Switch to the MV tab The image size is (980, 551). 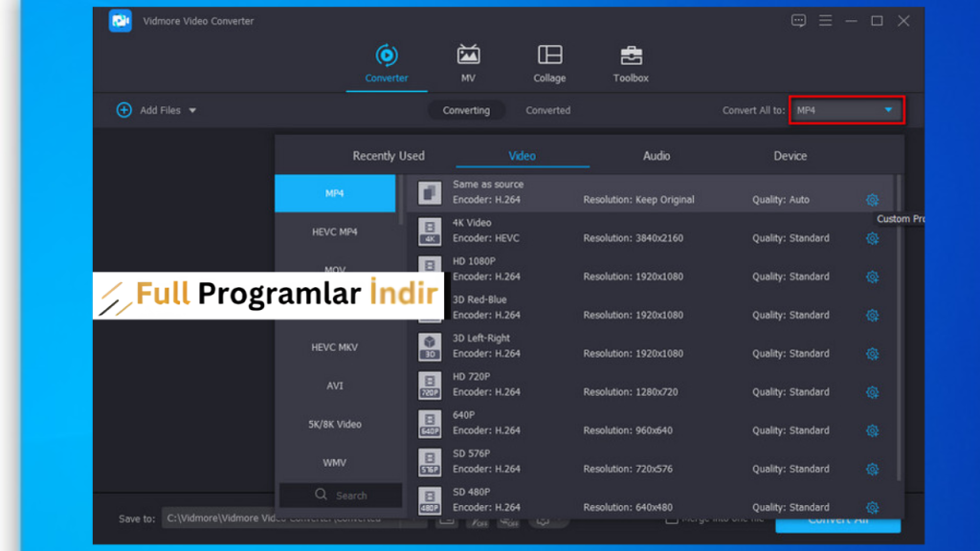pyautogui.click(x=468, y=64)
